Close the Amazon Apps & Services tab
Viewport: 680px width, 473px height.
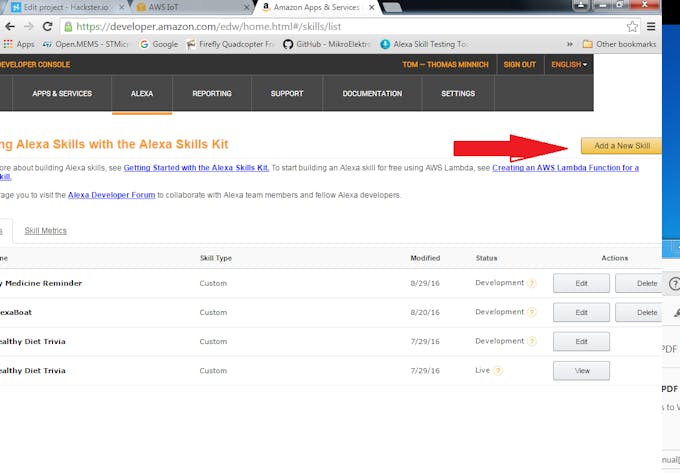[x=372, y=7]
